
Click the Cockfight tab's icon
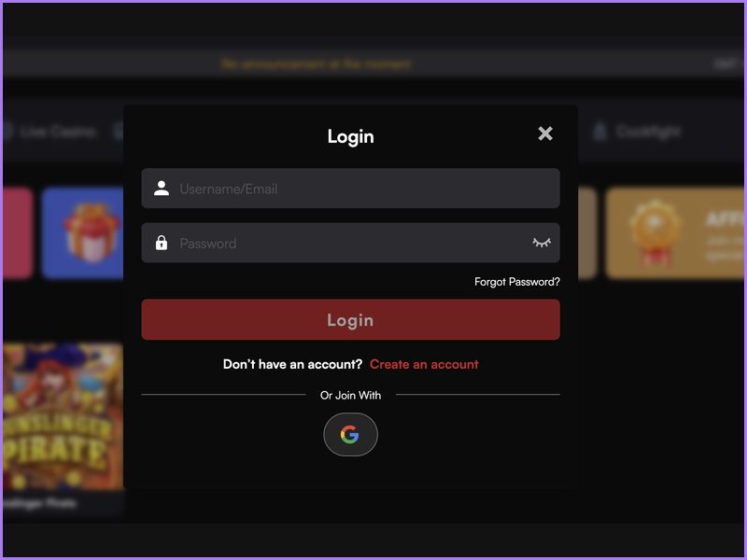tap(600, 131)
